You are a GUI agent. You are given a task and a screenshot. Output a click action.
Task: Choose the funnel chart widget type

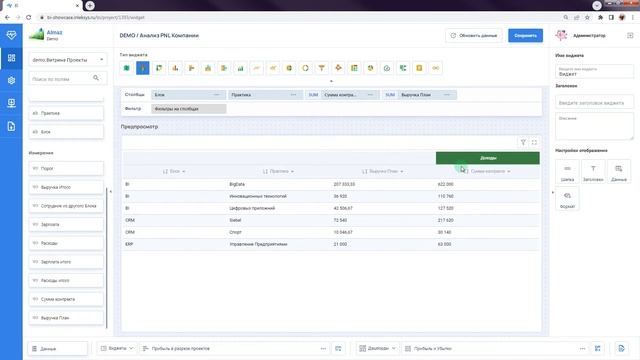tap(322, 68)
